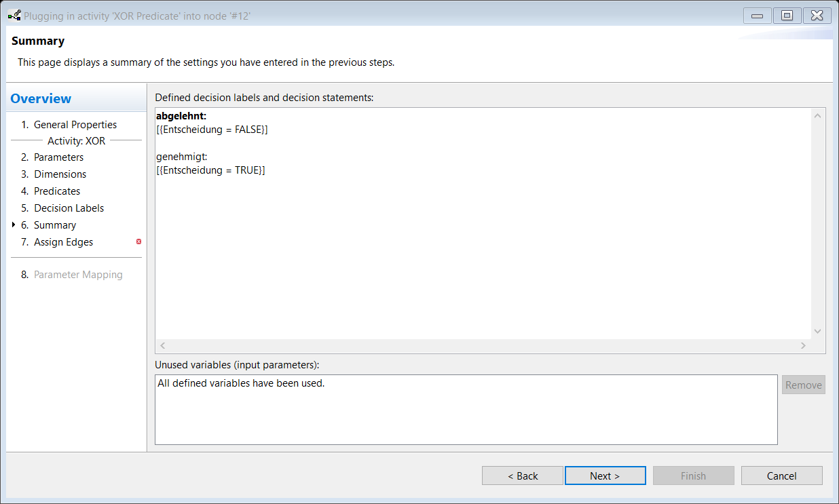Click the Remove button for unused variables
The height and width of the screenshot is (504, 839).
click(x=804, y=385)
